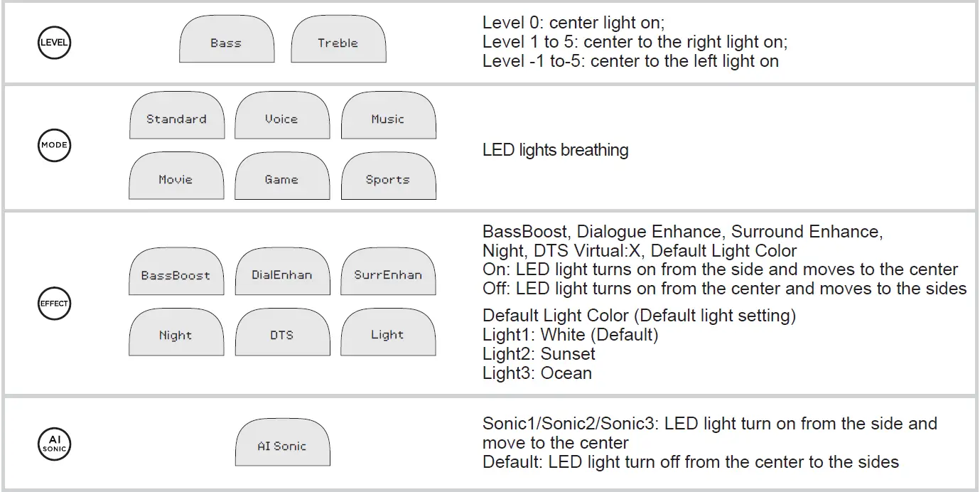Click the Light color effect tile
Image resolution: width=980 pixels, height=492 pixels.
(x=388, y=333)
